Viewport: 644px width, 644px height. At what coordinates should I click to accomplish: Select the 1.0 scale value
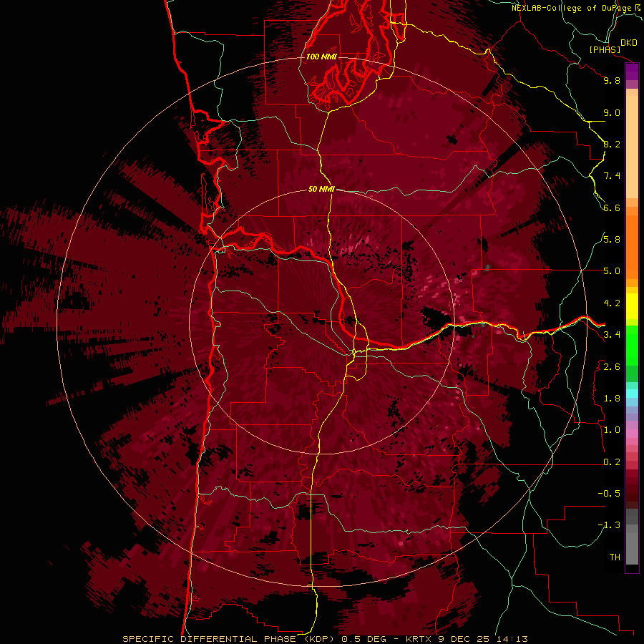tap(612, 430)
